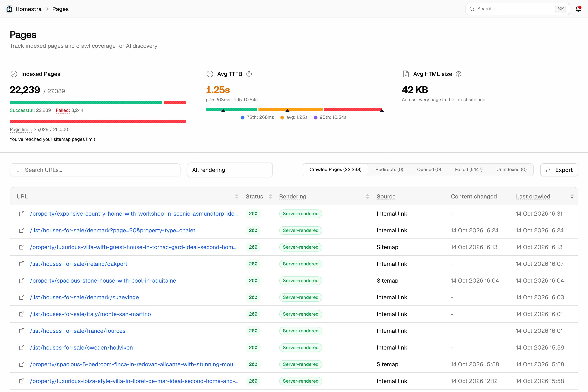Click the Avg TTFB help question icon
The width and height of the screenshot is (588, 392).
249,74
